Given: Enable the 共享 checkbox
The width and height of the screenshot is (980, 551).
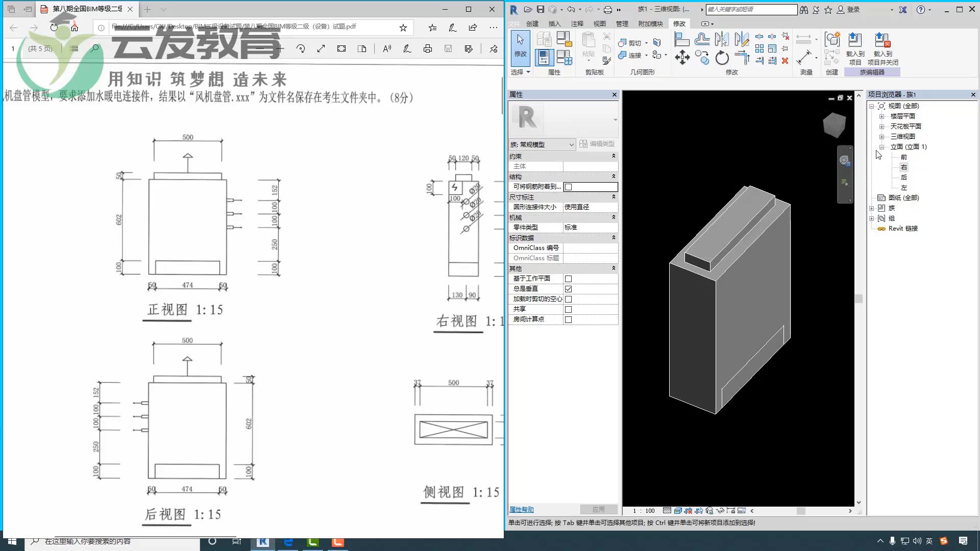Looking at the screenshot, I should [x=569, y=309].
